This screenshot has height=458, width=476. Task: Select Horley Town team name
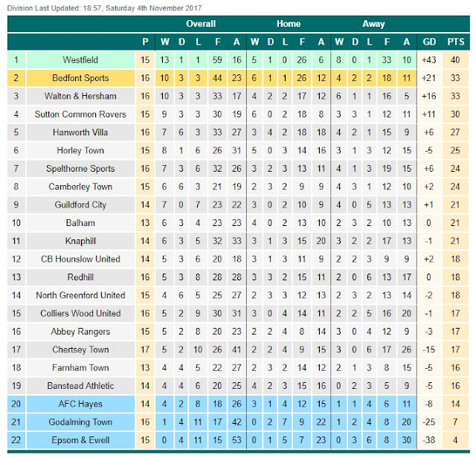80,150
